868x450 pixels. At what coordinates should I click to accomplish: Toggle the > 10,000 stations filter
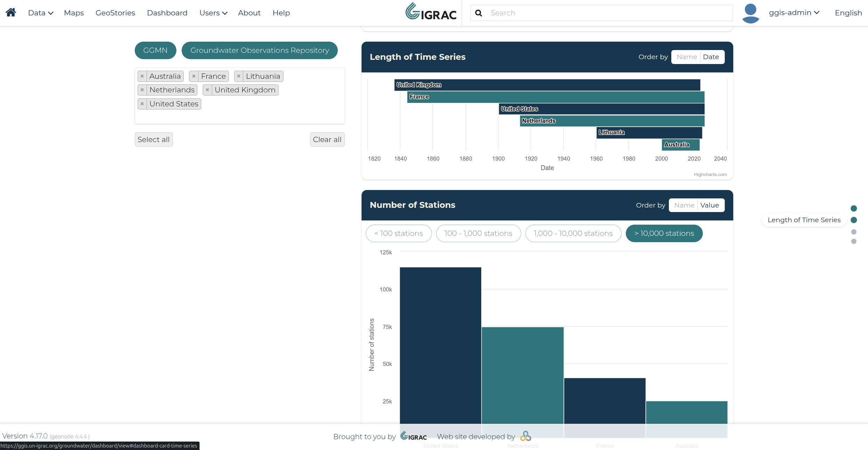(664, 233)
